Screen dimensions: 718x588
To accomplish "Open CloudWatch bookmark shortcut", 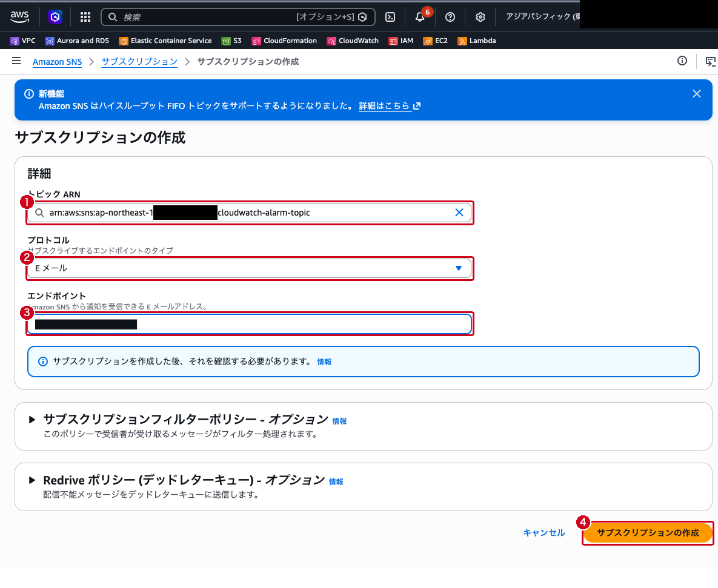I will click(353, 41).
